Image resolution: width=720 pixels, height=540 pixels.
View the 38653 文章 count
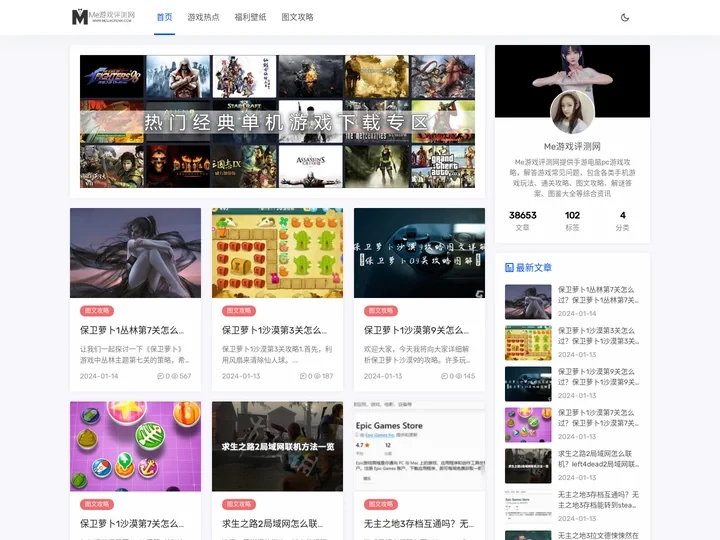523,220
